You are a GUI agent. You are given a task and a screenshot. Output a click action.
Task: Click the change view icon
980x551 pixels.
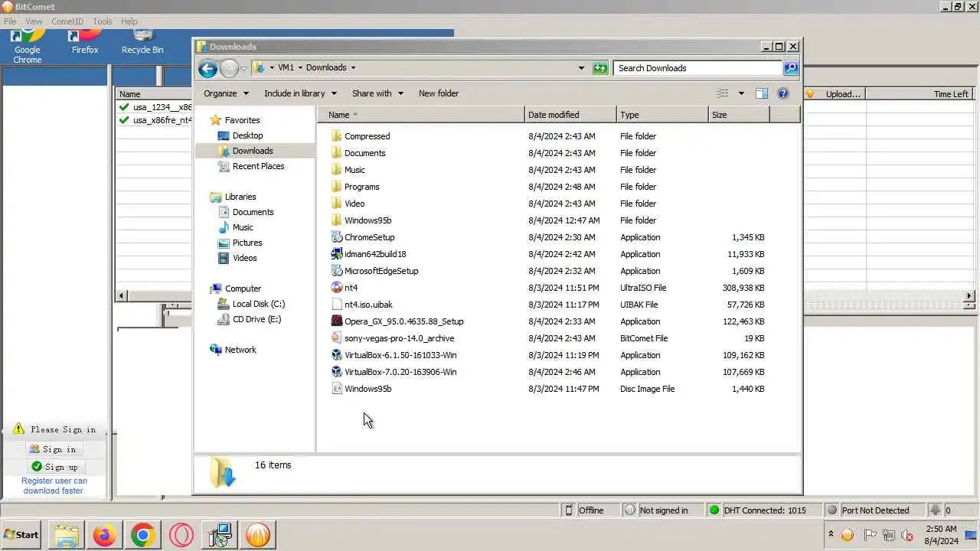[x=723, y=93]
